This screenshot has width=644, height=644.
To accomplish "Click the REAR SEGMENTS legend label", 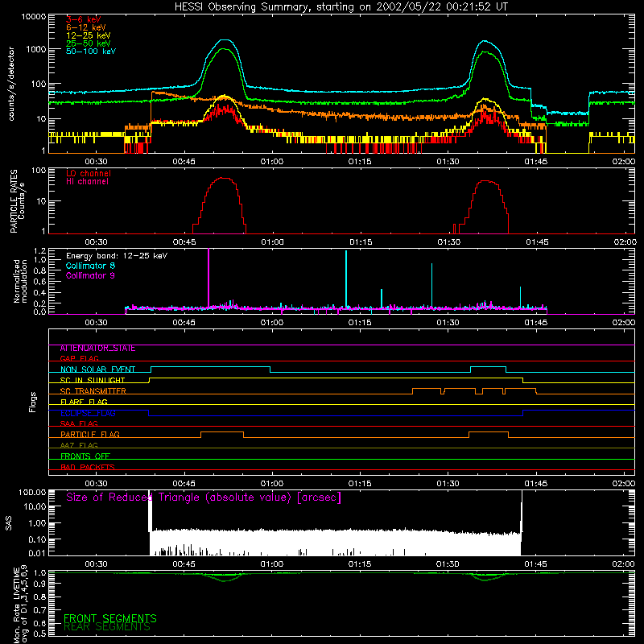I will [x=107, y=626].
